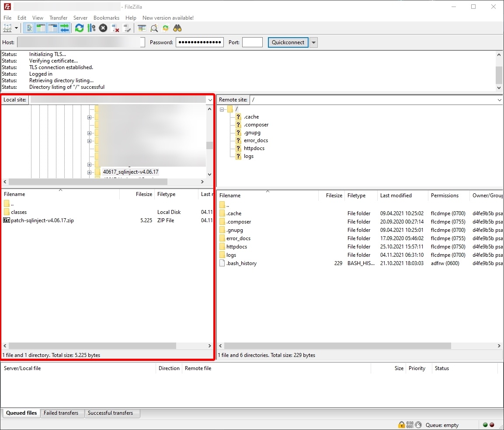504x430 pixels.
Task: Toggle remote directory tree display
Action: pyautogui.click(x=53, y=28)
